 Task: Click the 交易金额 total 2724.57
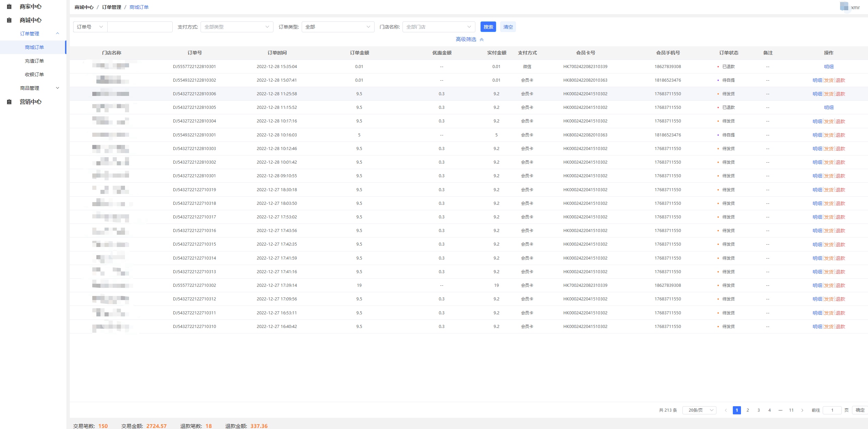pyautogui.click(x=156, y=426)
